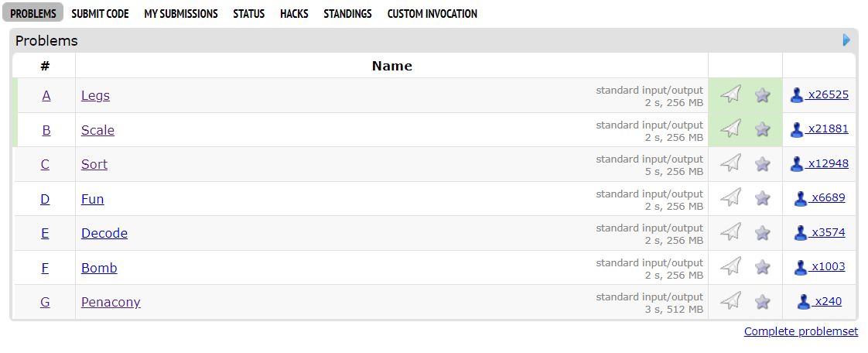Click submit paper-plane icon for Decode
868x353 pixels.
click(730, 232)
